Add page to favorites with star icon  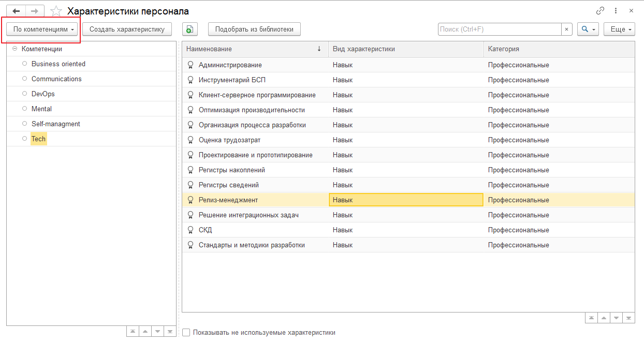point(56,11)
